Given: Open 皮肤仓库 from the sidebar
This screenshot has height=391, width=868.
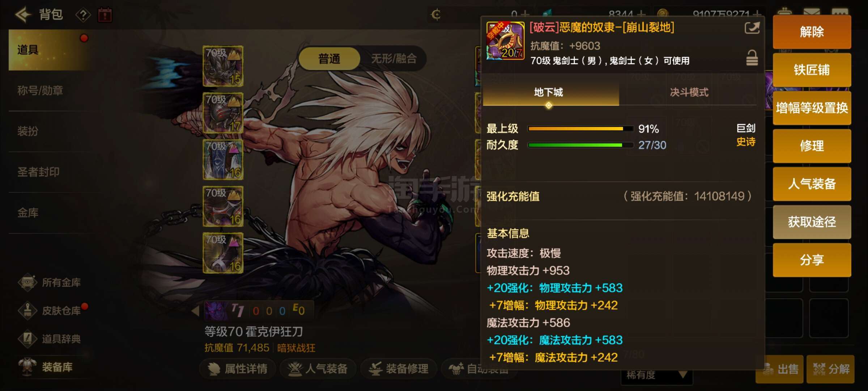Looking at the screenshot, I should click(x=61, y=311).
